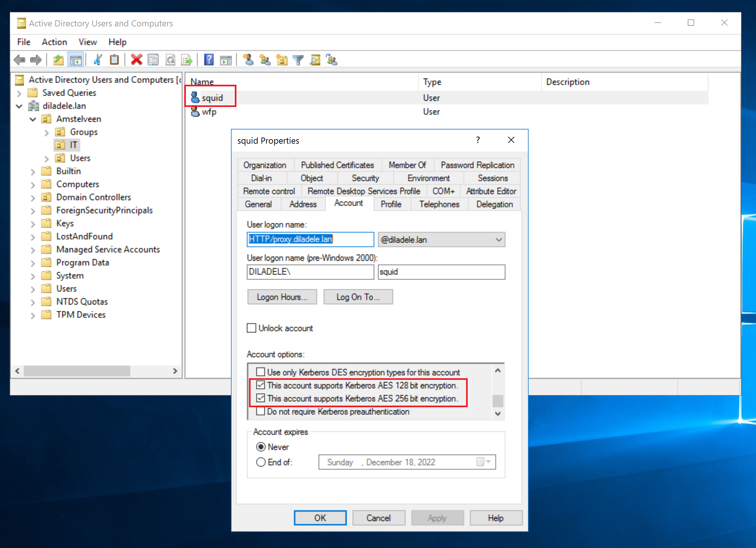756x548 pixels.
Task: Click the pre-Windows 2000 squid name field
Action: pos(441,272)
